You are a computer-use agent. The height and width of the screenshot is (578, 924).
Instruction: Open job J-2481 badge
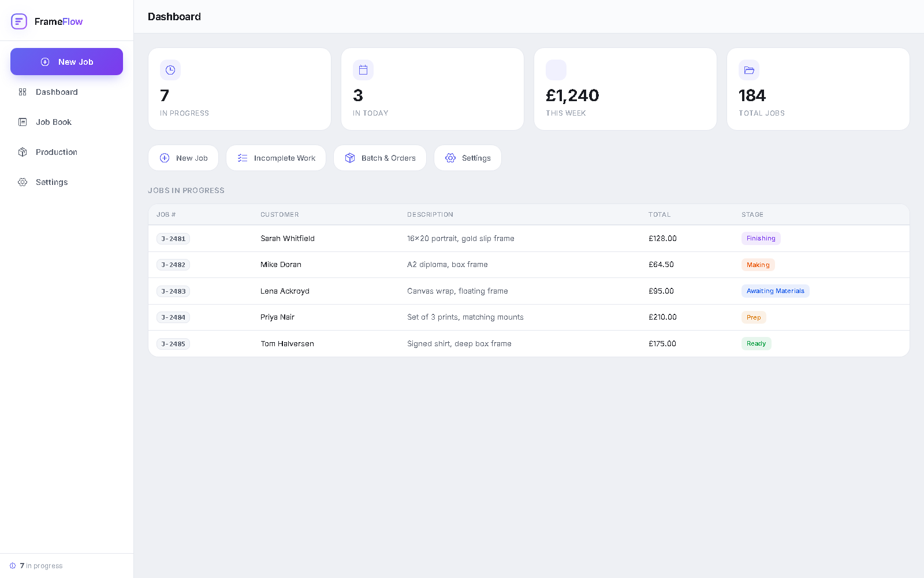[x=173, y=239]
